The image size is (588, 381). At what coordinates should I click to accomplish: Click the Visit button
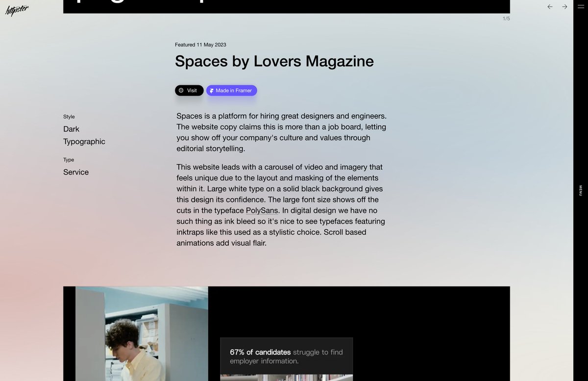click(x=189, y=90)
